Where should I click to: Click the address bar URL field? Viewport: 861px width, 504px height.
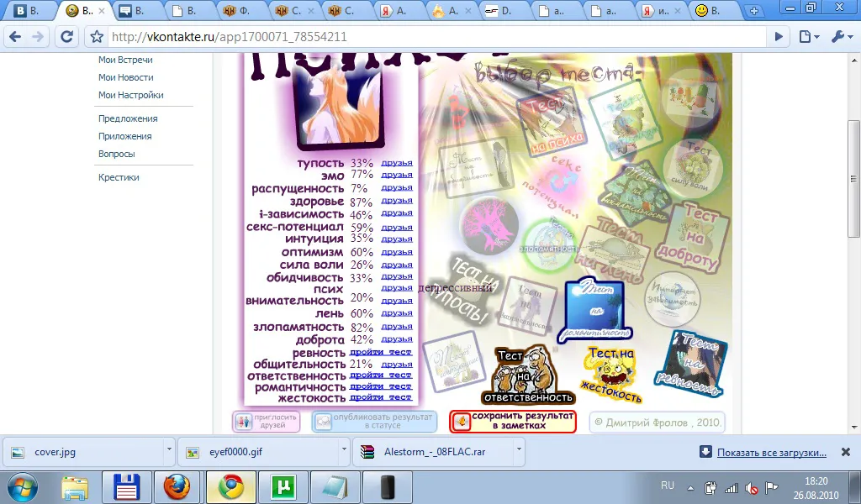click(436, 37)
